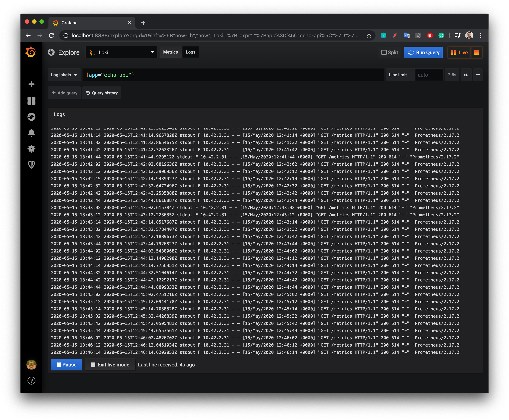Open the Loki datasource dropdown
Viewport: 509px width, 420px height.
point(121,52)
